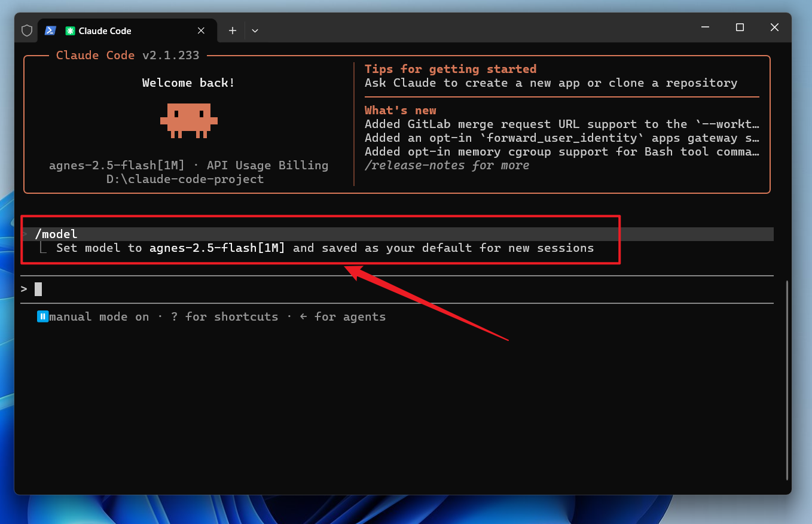Click the "← for agents" hint
This screenshot has height=524, width=812.
click(x=343, y=316)
